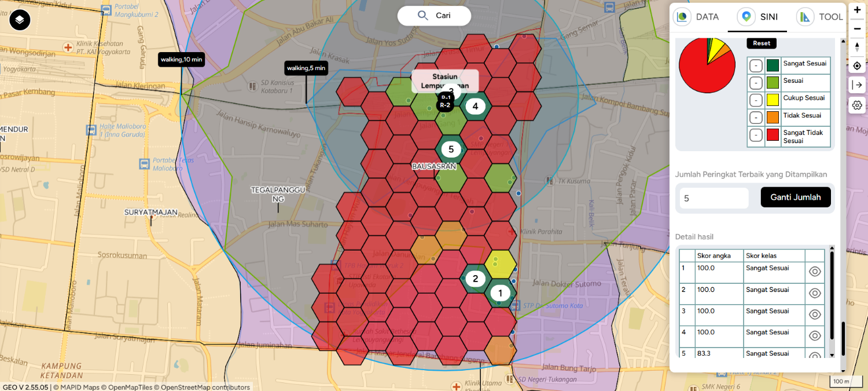Focus the top ranking count field
868x391 pixels.
(x=714, y=198)
